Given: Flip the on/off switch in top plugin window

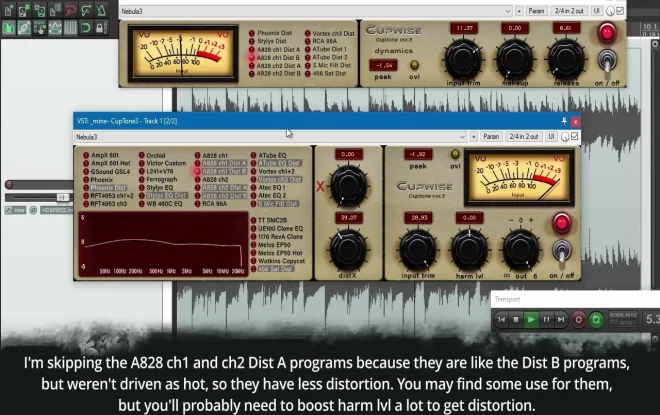Looking at the screenshot, I should (x=607, y=61).
